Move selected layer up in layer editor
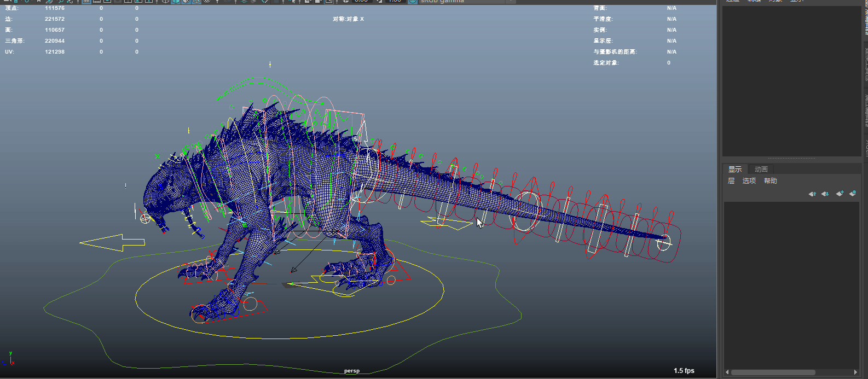The width and height of the screenshot is (868, 379). click(812, 194)
